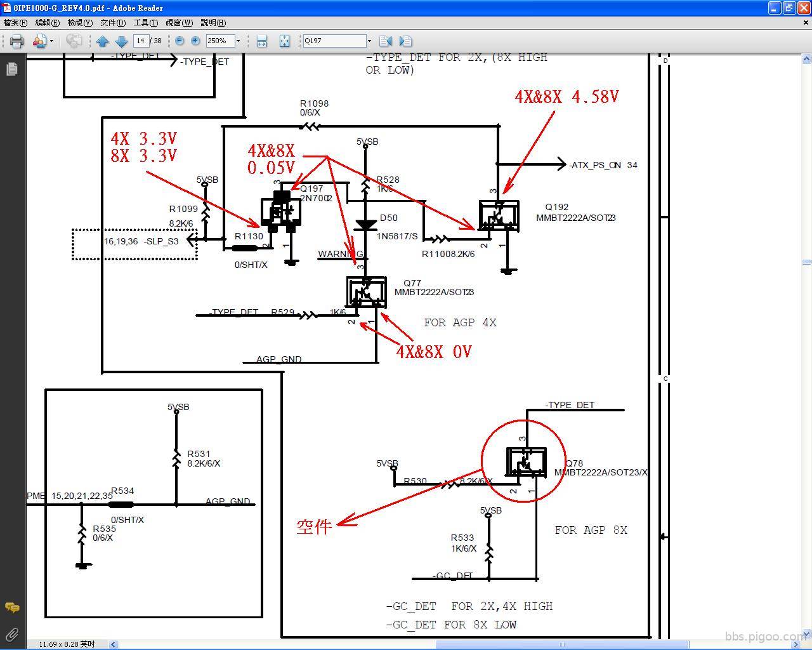Click Find Next icon
Screen dimensions: 812x650
[405, 41]
